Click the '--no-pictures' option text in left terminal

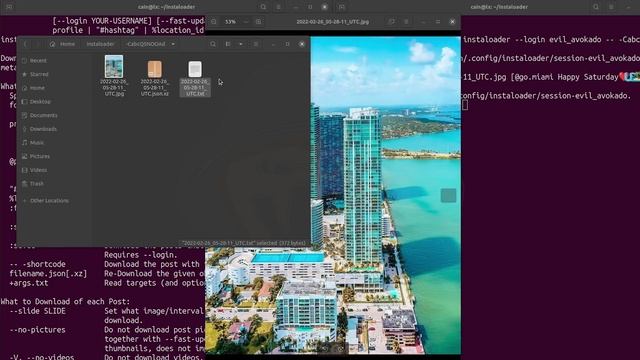pos(38,330)
